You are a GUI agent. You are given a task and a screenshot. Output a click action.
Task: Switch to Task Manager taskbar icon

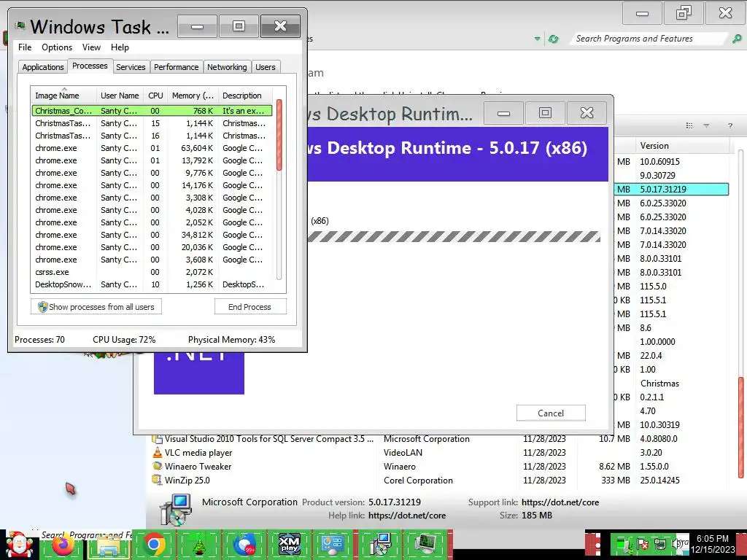(425, 545)
